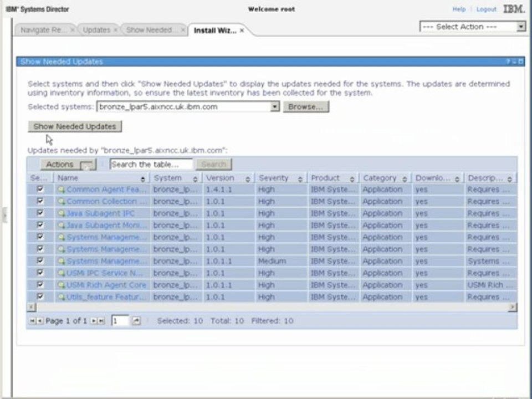532x399 pixels.
Task: Close the Show Needed... tab
Action: point(183,30)
